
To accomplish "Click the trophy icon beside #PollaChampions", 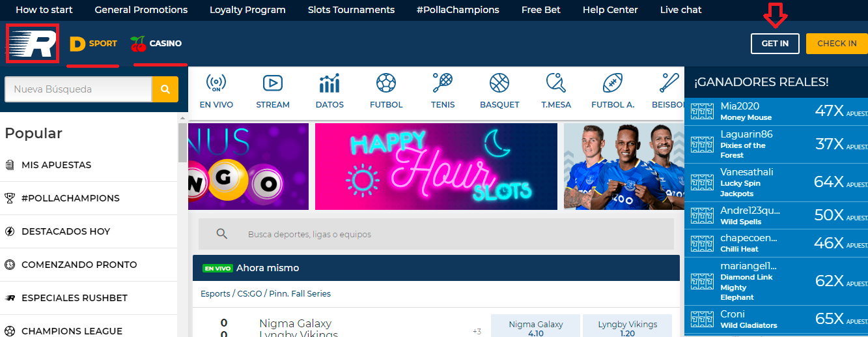I will tap(10, 198).
